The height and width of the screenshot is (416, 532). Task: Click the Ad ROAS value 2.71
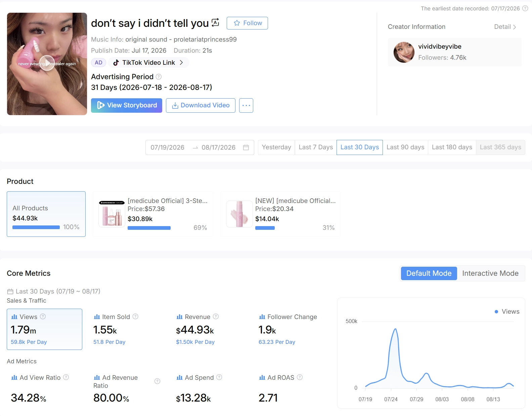coord(268,398)
